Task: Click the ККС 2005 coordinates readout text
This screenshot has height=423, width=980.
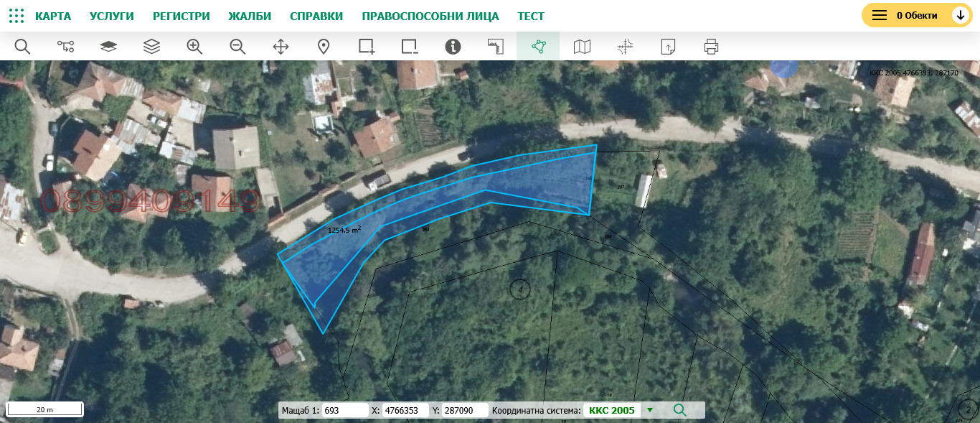Action: tap(913, 73)
